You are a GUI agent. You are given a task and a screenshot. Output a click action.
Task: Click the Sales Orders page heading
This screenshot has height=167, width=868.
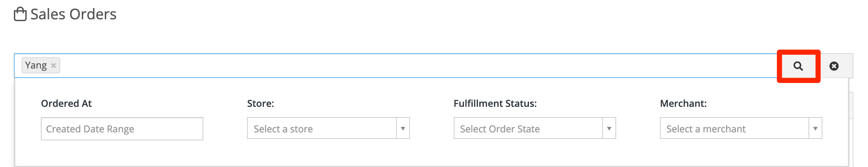click(73, 14)
